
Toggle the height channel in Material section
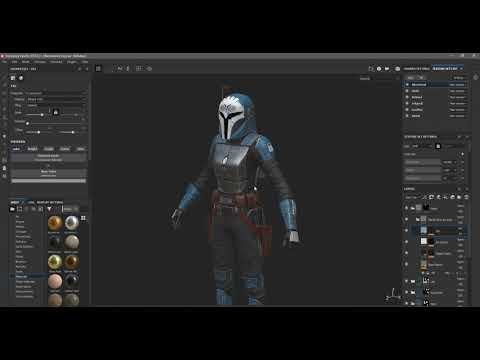coord(32,149)
